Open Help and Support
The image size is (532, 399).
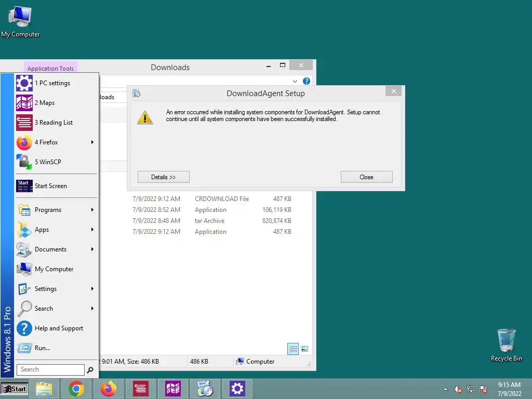[x=57, y=328]
